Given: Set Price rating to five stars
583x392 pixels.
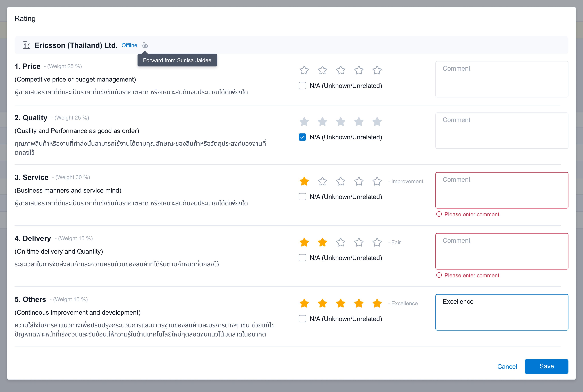Looking at the screenshot, I should tap(377, 70).
